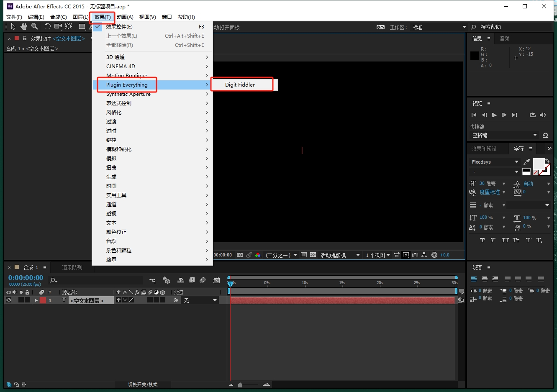
Task: Click the Play button in preview panel
Action: [x=494, y=115]
